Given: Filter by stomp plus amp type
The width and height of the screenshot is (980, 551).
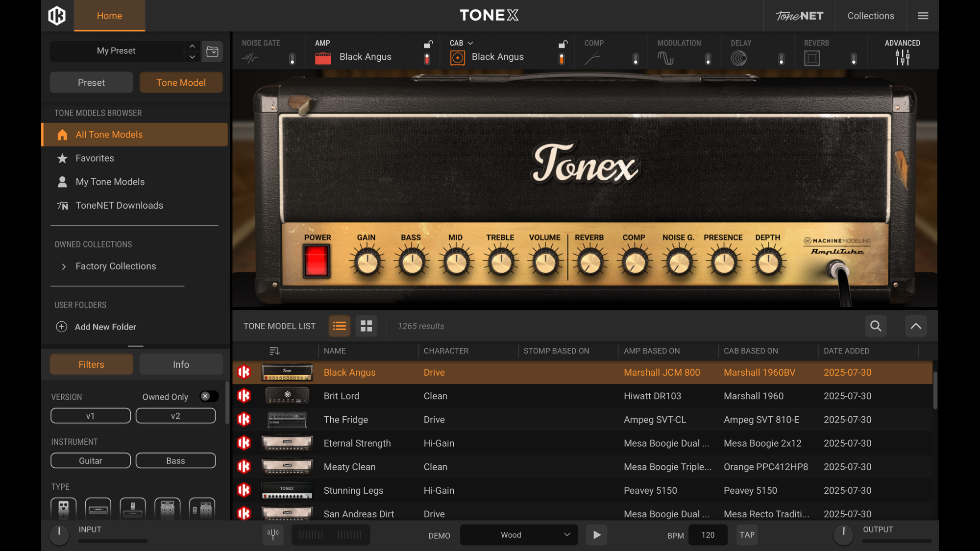Looking at the screenshot, I should 133,509.
